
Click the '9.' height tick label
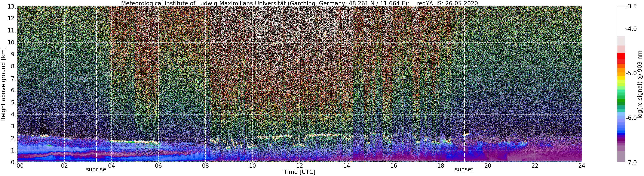14,54
